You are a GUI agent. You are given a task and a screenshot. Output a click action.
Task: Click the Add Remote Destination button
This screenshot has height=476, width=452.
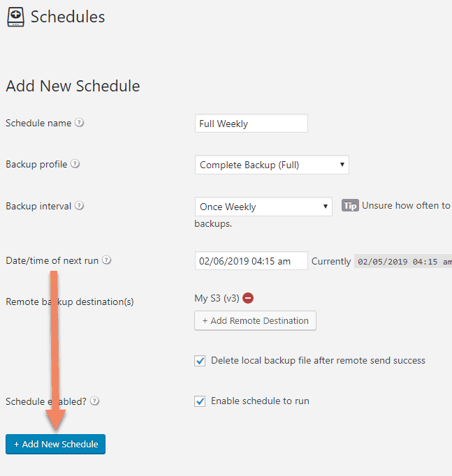click(255, 320)
